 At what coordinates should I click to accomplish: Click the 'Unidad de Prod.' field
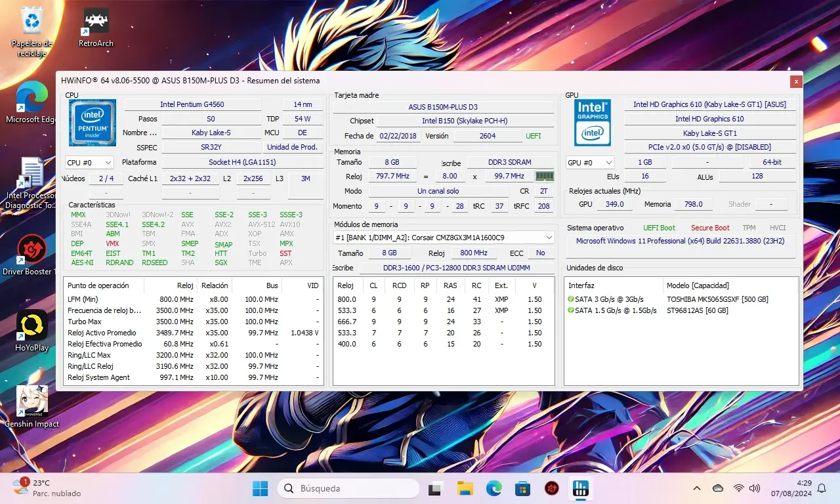pos(292,147)
